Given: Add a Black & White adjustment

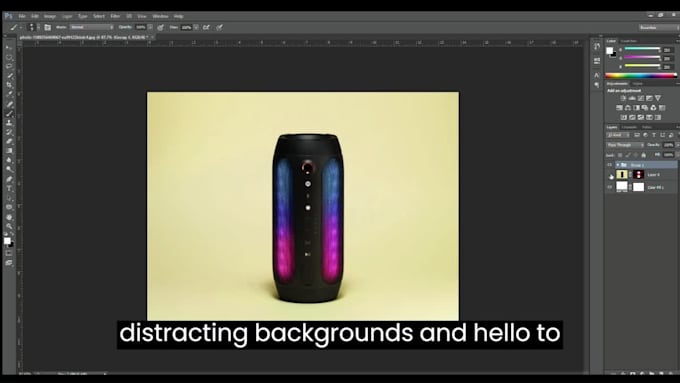Looking at the screenshot, I should [x=636, y=108].
